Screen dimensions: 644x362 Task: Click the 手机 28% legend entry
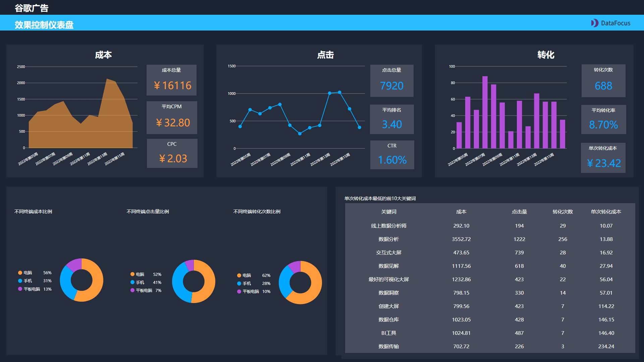coord(254,283)
